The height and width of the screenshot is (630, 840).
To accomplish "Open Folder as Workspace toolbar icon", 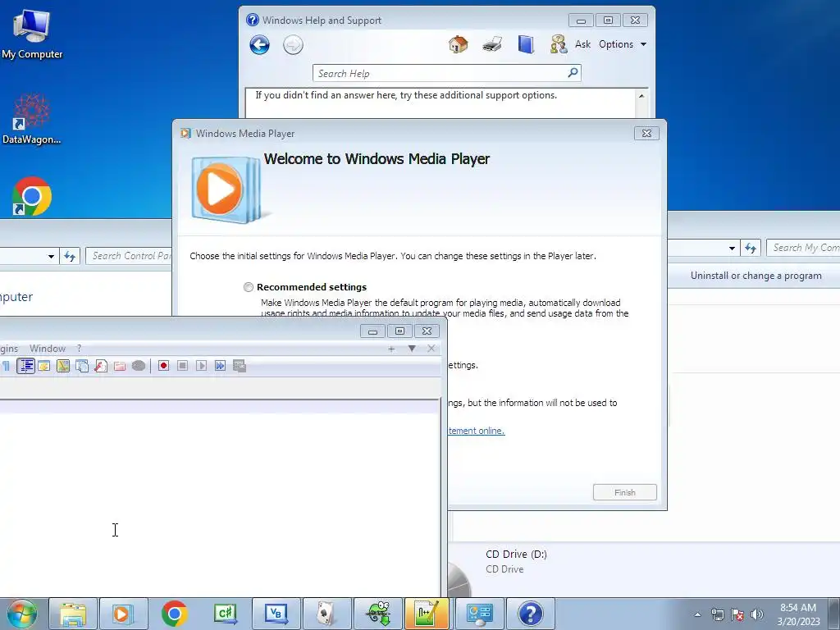I will [120, 366].
